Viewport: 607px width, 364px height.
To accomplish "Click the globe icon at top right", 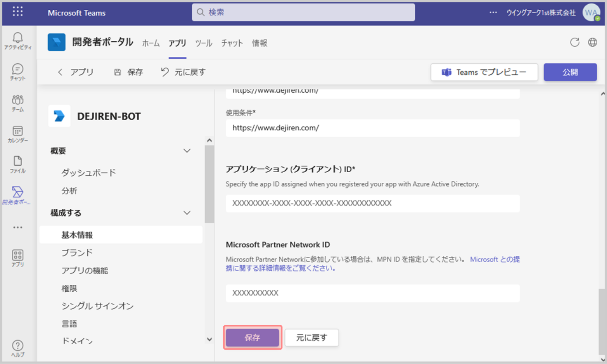I will [x=592, y=42].
